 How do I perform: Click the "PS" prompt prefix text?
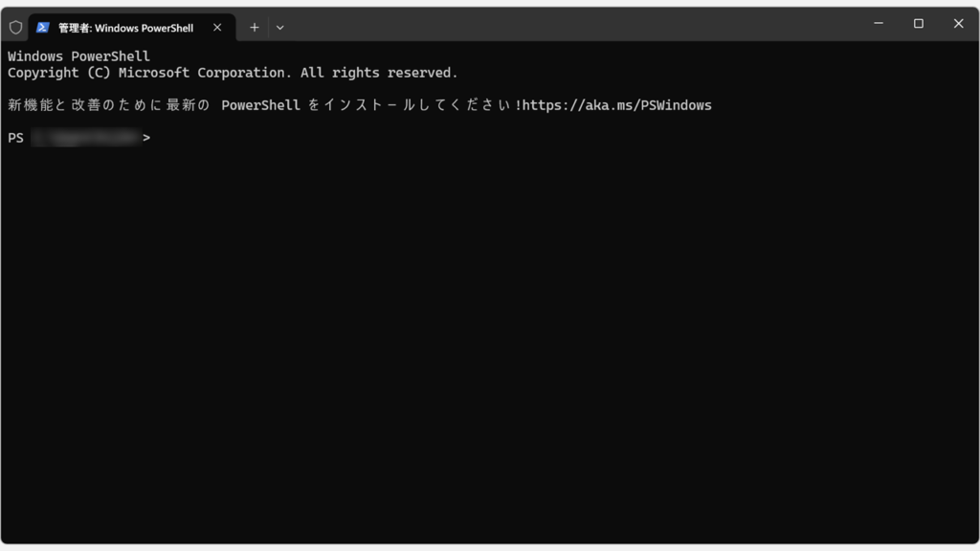[16, 138]
